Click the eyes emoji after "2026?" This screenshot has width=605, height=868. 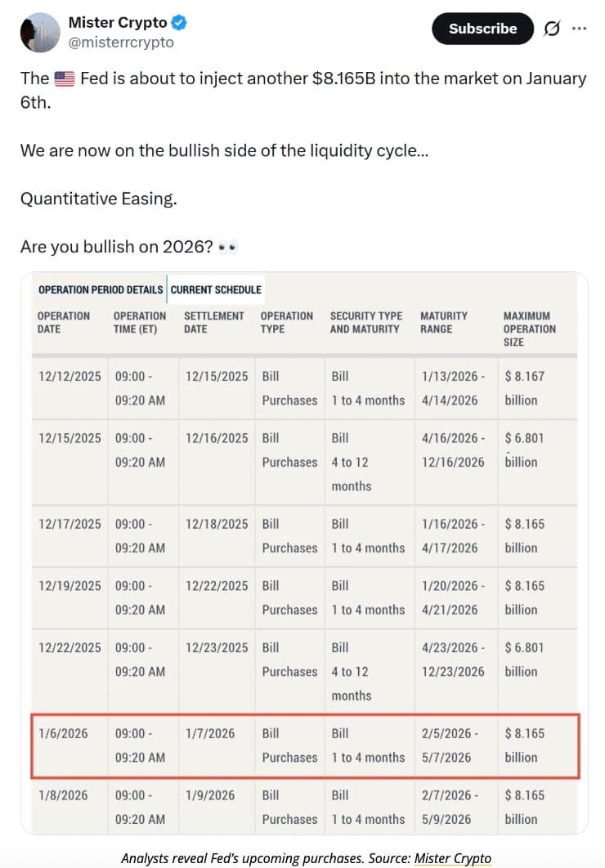point(228,247)
